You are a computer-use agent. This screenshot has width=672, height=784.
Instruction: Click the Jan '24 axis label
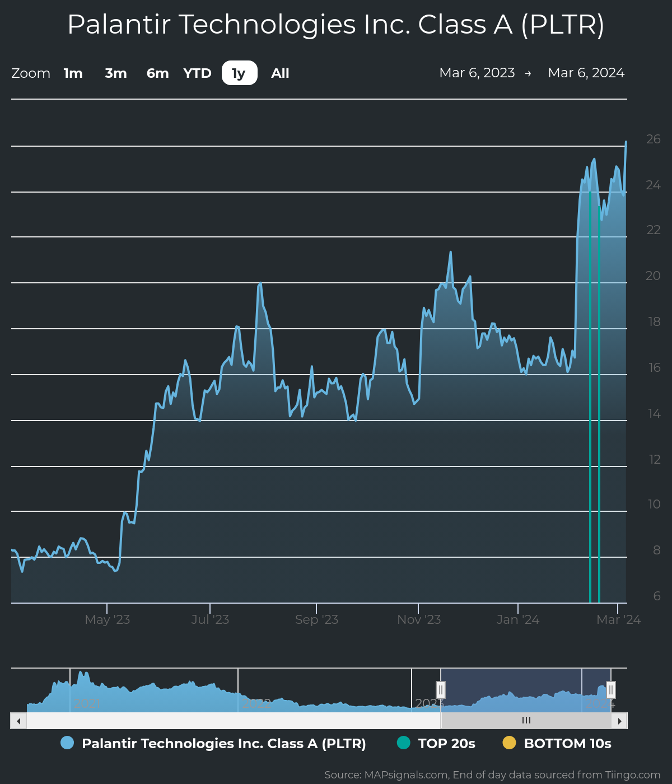coord(518,620)
